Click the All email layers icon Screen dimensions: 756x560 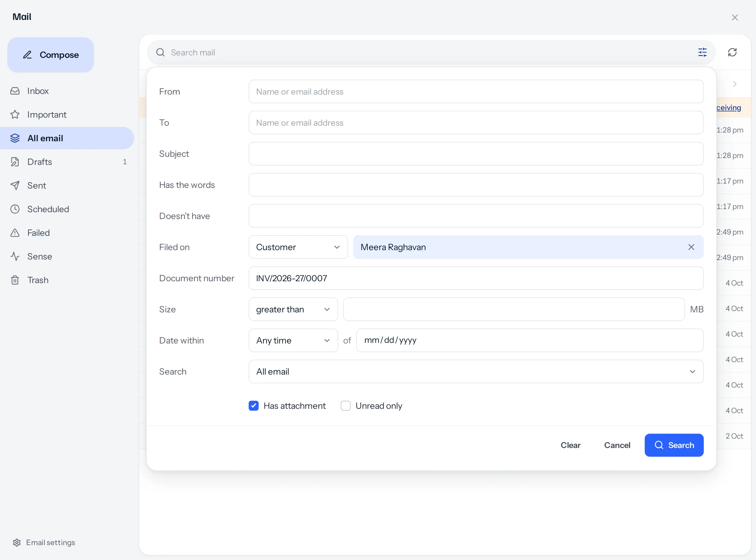point(15,138)
